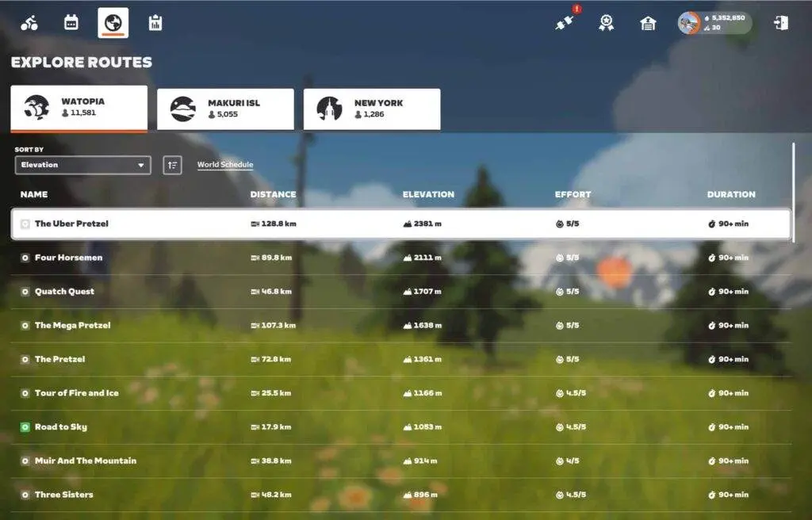
Task: Select the Makuri Isl world tab
Action: point(225,109)
